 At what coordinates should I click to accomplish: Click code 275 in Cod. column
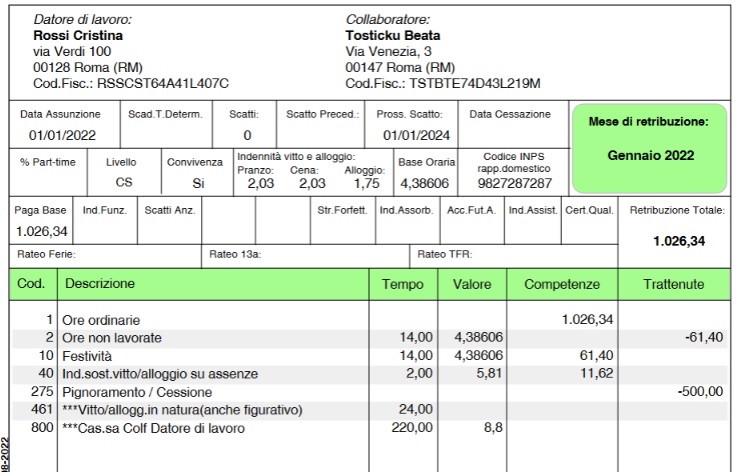click(x=42, y=392)
